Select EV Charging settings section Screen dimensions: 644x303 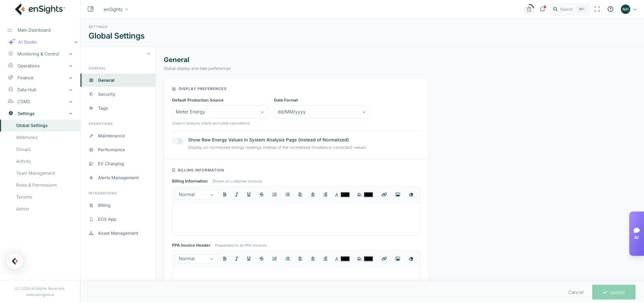pos(118,164)
